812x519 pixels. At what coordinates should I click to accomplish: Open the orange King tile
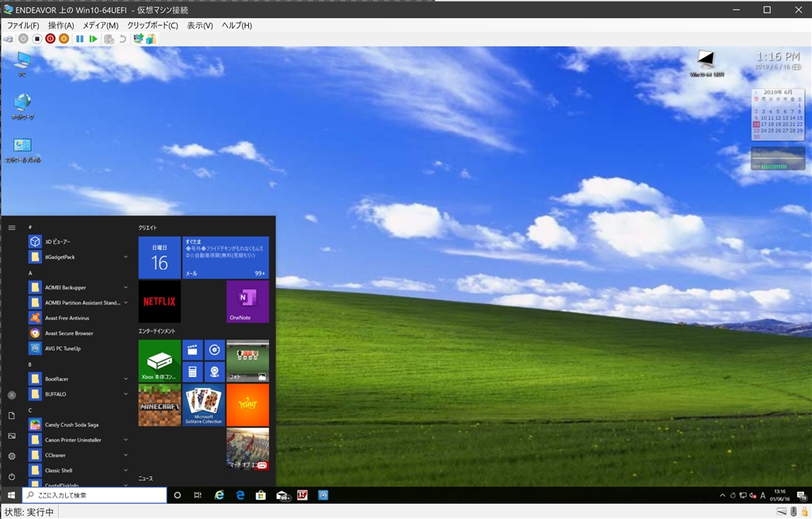(x=247, y=405)
